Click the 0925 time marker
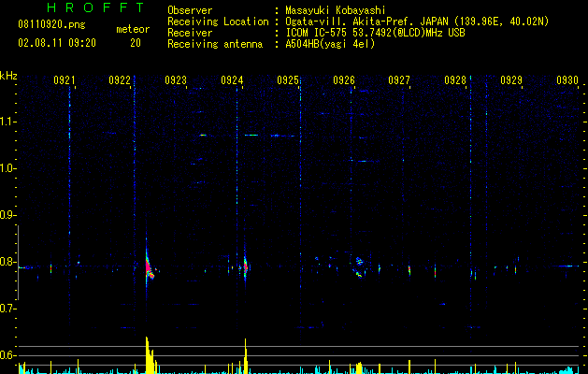The image size is (588, 374). pos(288,80)
